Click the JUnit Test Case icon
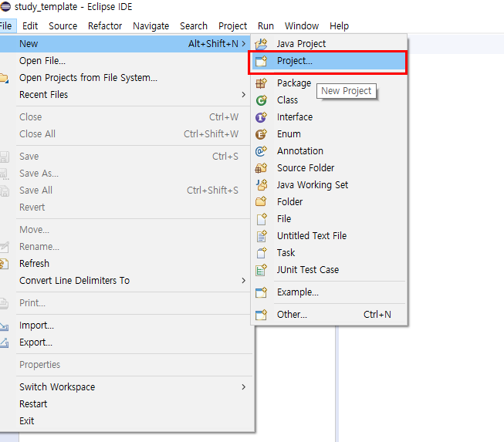 pos(261,270)
